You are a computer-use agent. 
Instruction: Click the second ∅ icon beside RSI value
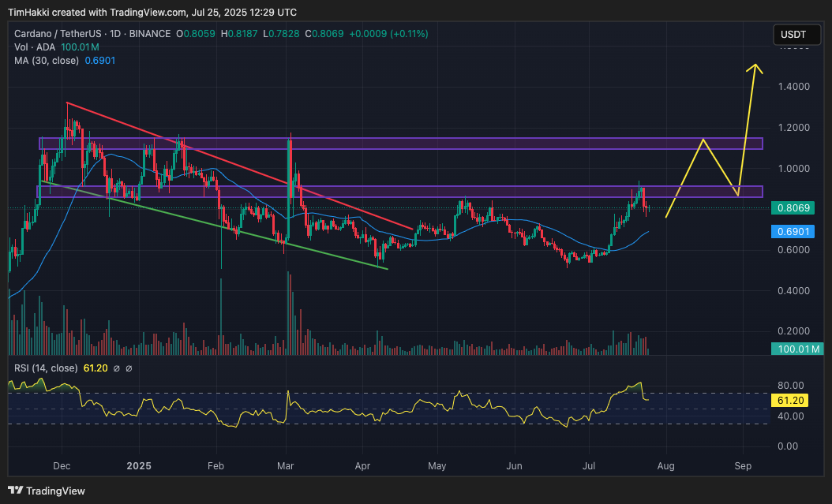[x=129, y=368]
